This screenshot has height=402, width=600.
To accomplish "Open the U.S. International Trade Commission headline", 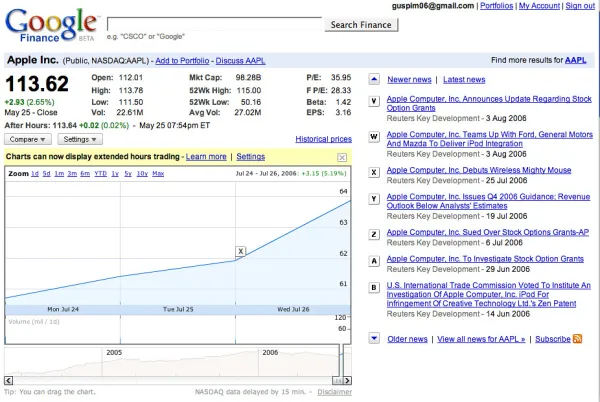I will 488,294.
